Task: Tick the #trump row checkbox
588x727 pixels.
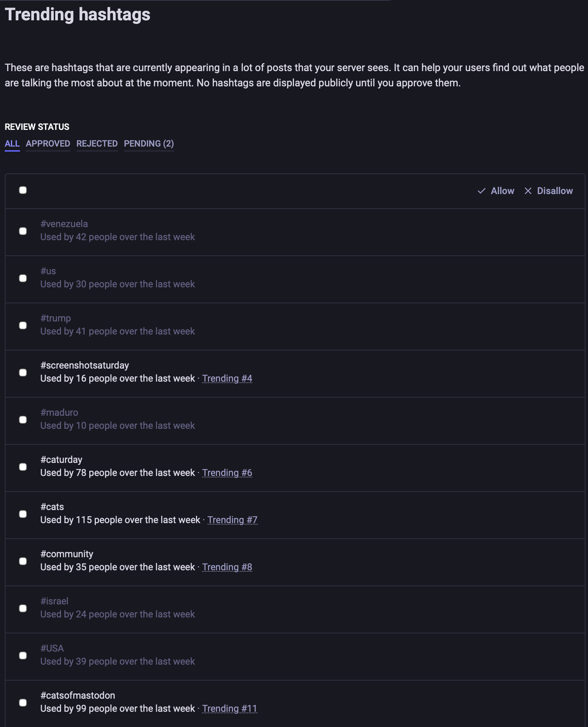Action: coord(23,325)
